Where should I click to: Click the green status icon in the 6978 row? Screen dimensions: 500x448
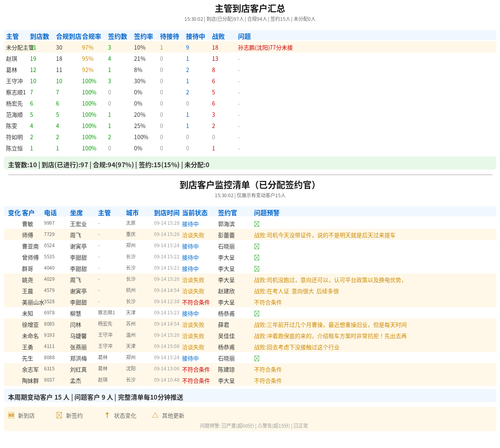click(x=257, y=314)
